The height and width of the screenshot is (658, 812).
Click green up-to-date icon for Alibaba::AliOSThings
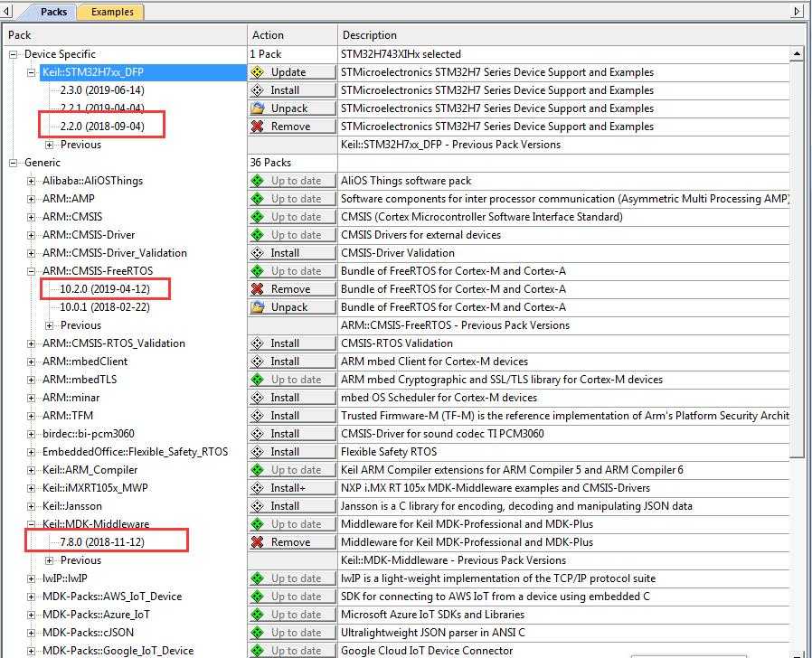point(258,181)
